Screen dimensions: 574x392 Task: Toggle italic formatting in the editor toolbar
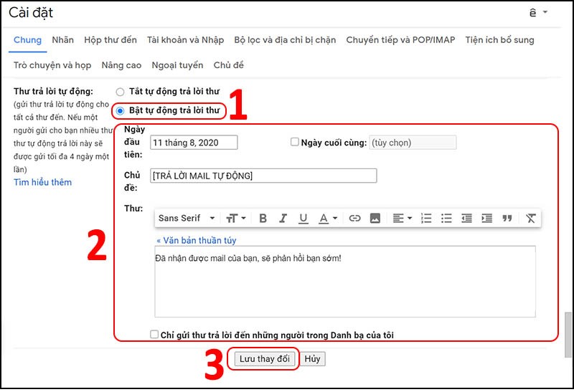click(x=283, y=219)
